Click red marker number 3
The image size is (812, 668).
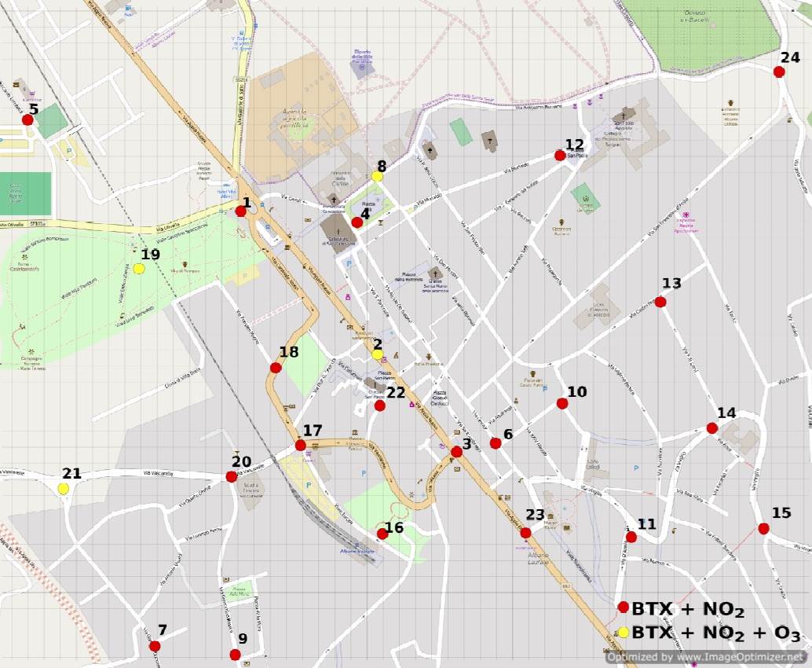point(456,452)
